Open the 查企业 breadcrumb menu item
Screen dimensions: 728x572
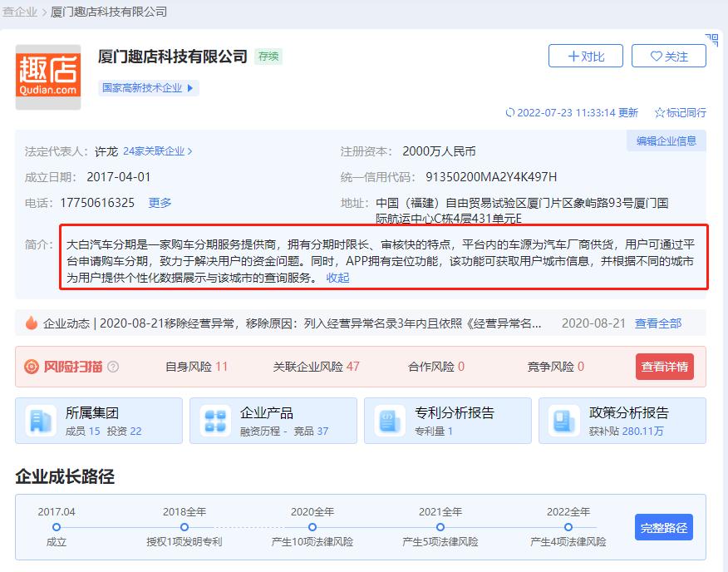[x=19, y=12]
